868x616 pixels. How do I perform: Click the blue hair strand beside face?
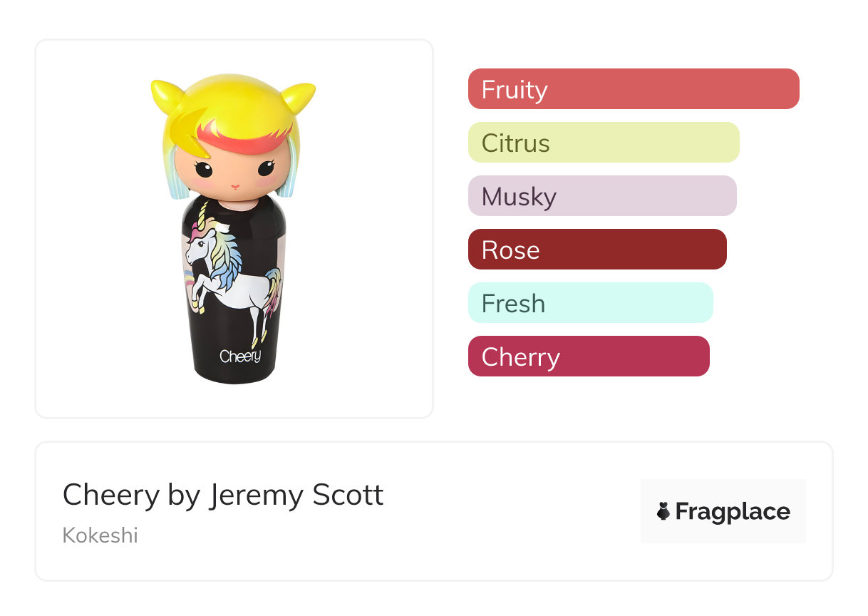tap(285, 178)
